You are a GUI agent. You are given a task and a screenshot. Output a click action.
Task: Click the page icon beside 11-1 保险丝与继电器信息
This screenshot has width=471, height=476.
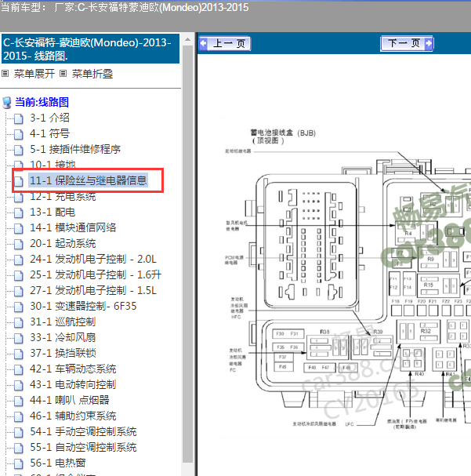coord(19,181)
